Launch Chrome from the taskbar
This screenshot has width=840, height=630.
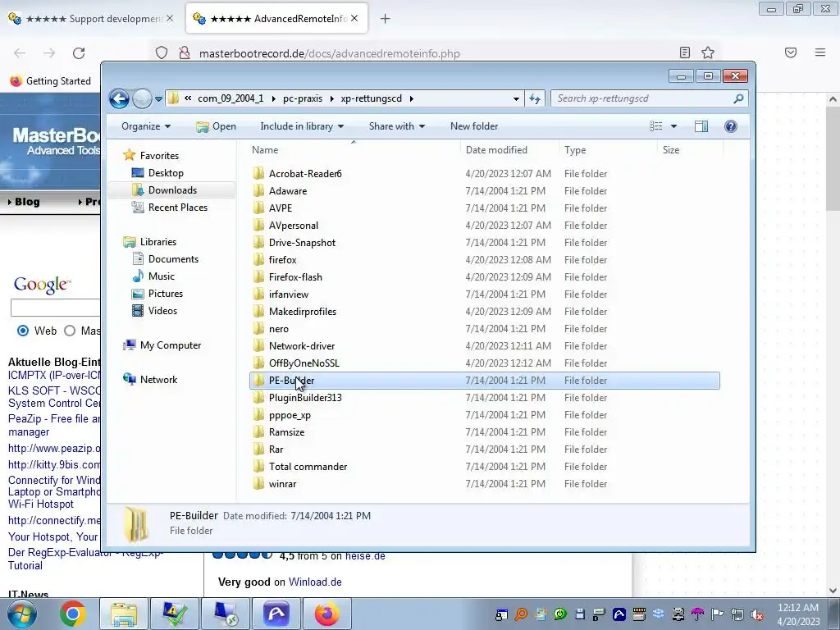tap(73, 614)
